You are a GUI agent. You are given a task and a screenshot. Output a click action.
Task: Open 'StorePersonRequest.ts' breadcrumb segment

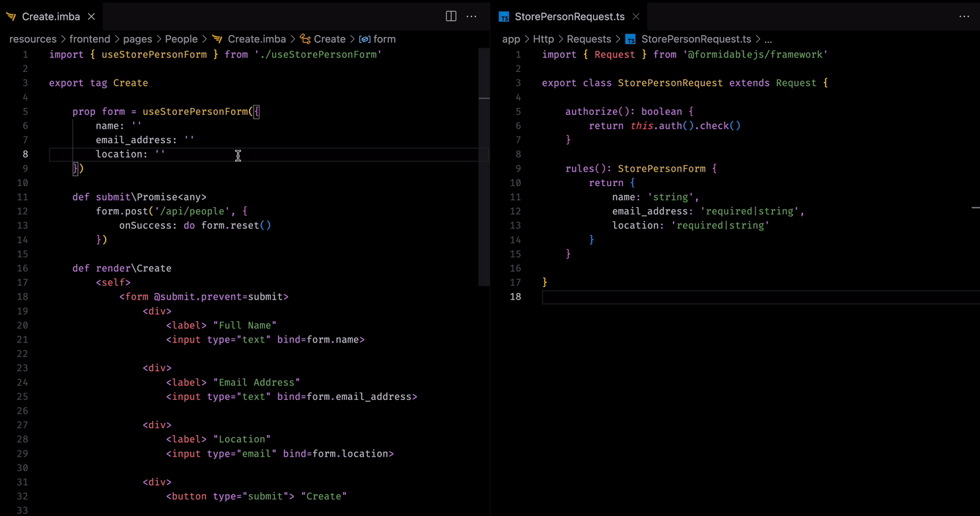tap(696, 39)
